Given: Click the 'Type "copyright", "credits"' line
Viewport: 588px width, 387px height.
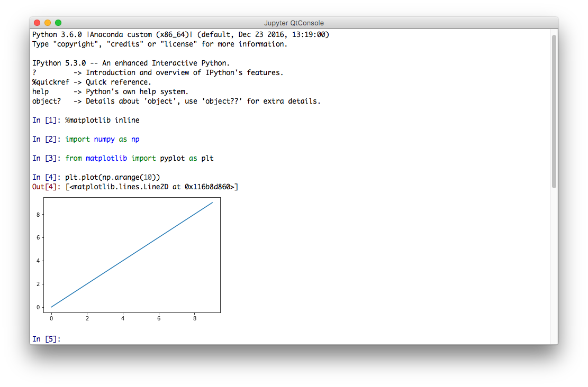Looking at the screenshot, I should click(x=160, y=44).
